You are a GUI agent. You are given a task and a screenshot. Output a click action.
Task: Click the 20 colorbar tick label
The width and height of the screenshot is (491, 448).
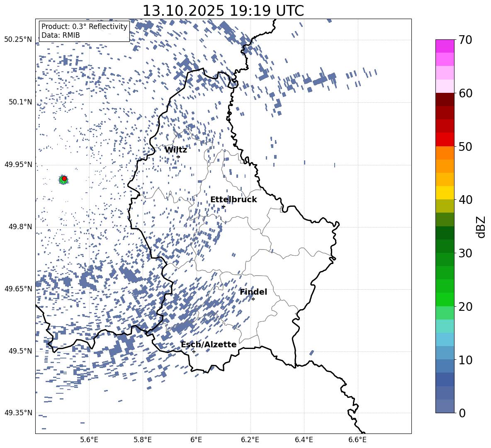[466, 307]
